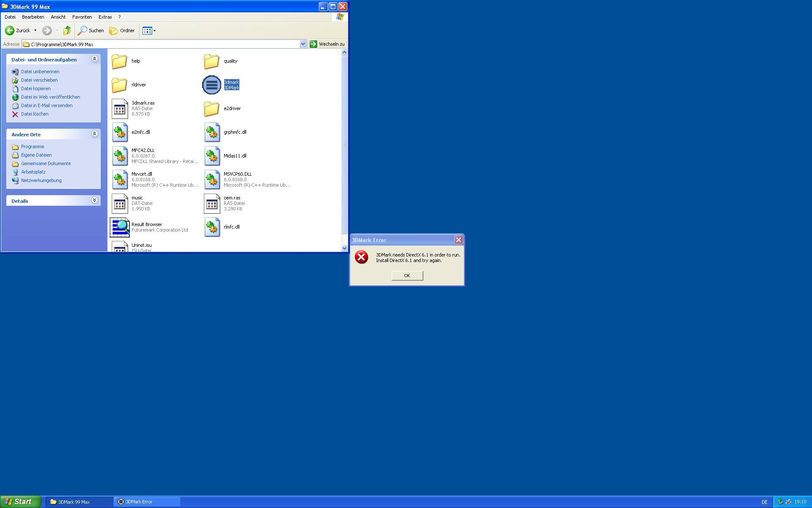Close the 3DMark Error dialog
This screenshot has width=812, height=508.
click(458, 240)
